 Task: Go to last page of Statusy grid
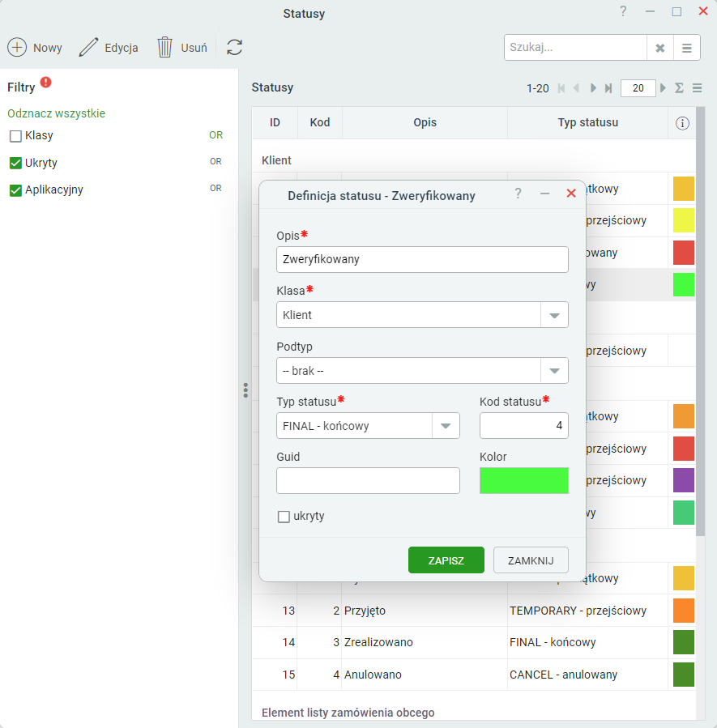coord(608,88)
